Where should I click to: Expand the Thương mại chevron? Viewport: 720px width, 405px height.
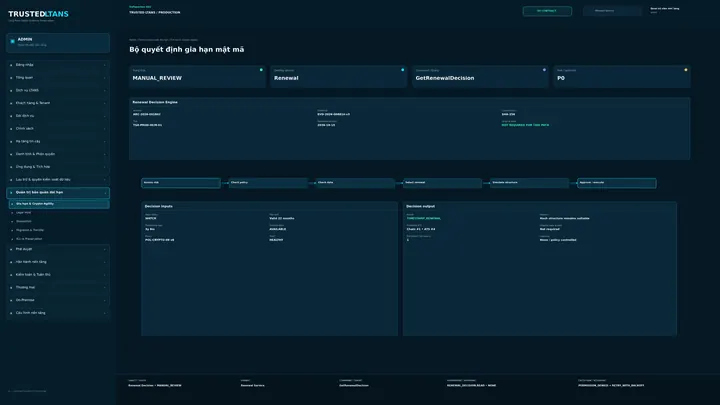coord(105,287)
